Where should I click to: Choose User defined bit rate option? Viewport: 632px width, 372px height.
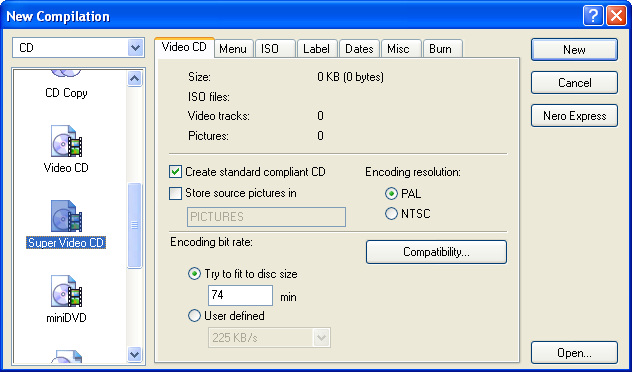(194, 316)
